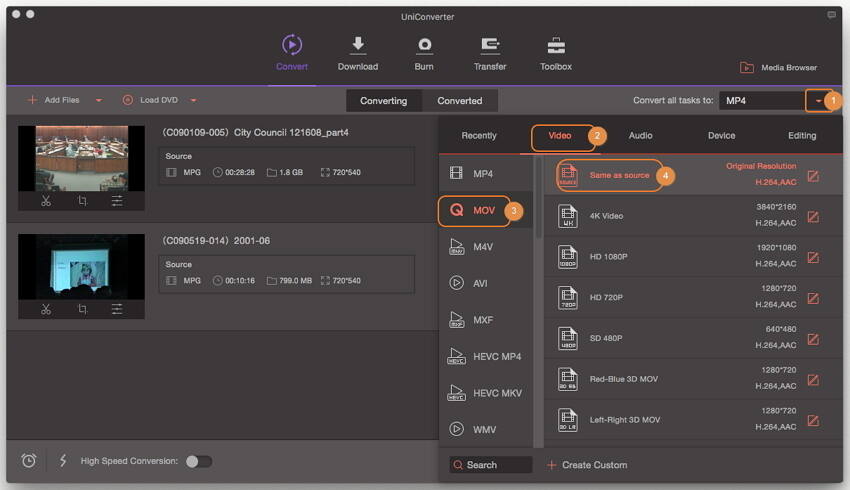Expand the Add Files dropdown arrow

99,100
